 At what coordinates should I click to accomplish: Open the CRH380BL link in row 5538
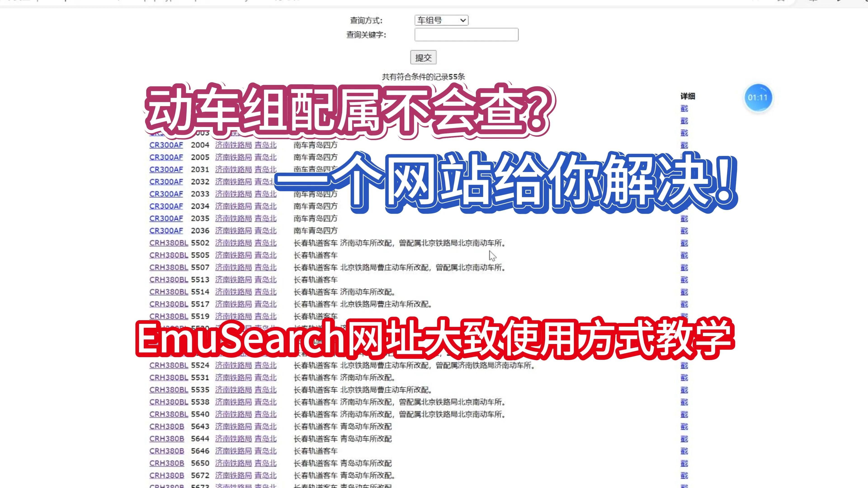pos(169,402)
